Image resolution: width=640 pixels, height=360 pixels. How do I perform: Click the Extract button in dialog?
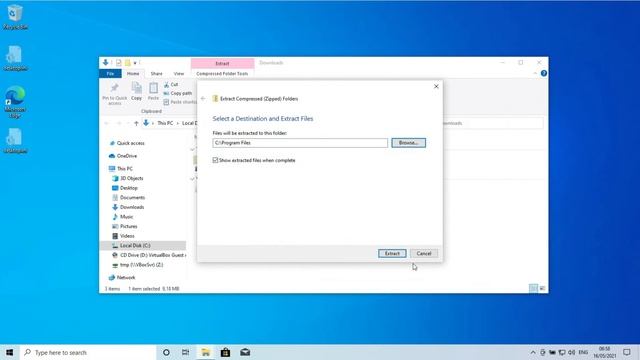tap(392, 253)
